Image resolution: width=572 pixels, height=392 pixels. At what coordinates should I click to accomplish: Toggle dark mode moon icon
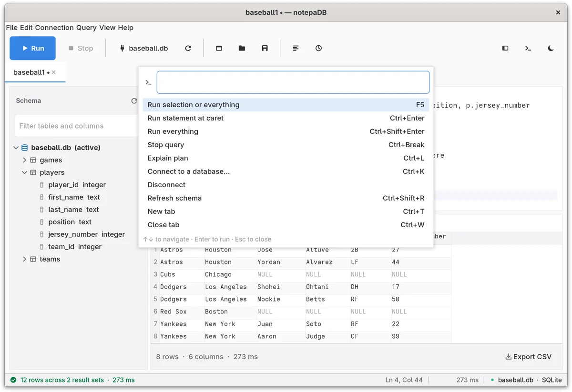click(551, 48)
